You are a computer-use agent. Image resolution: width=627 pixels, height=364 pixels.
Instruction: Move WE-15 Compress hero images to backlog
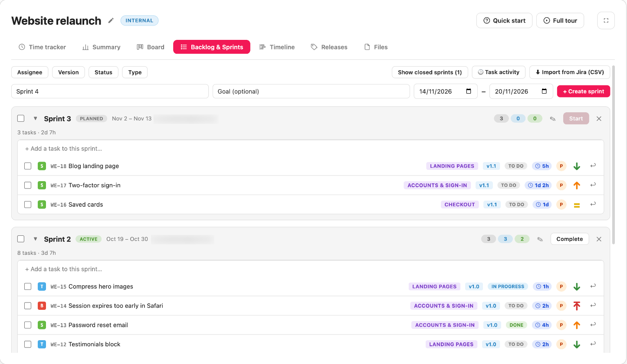[593, 286]
